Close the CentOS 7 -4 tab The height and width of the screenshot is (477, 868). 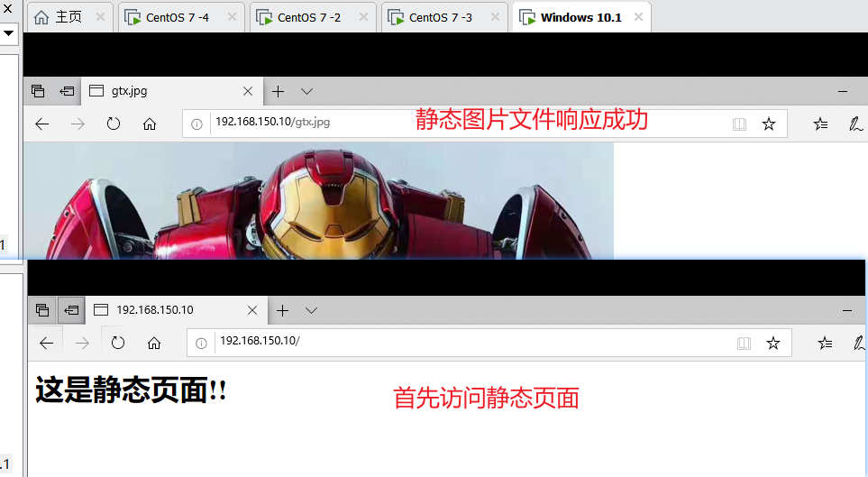[232, 17]
